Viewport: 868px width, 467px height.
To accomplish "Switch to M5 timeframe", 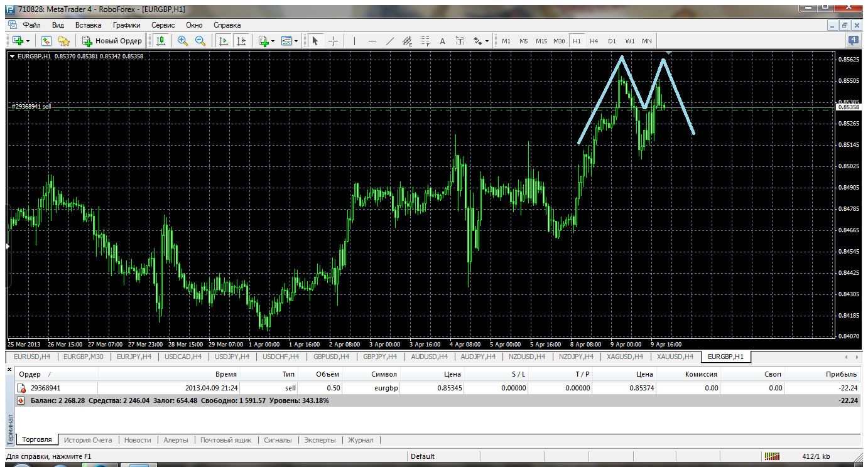I will pos(524,41).
